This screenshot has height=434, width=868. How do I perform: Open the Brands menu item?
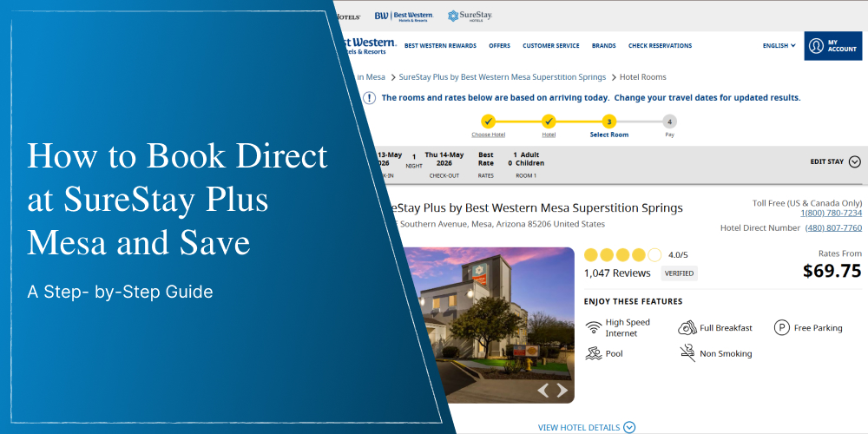click(603, 46)
